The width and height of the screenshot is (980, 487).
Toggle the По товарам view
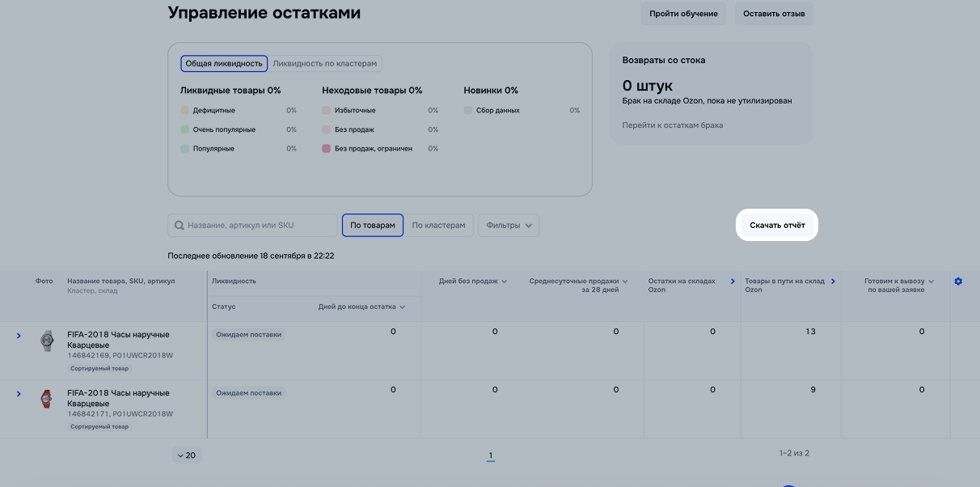pyautogui.click(x=373, y=226)
